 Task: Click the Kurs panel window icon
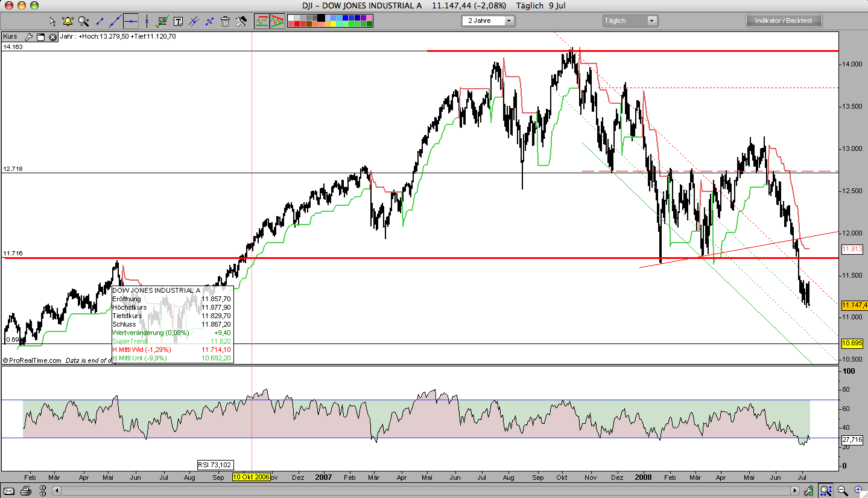point(41,37)
